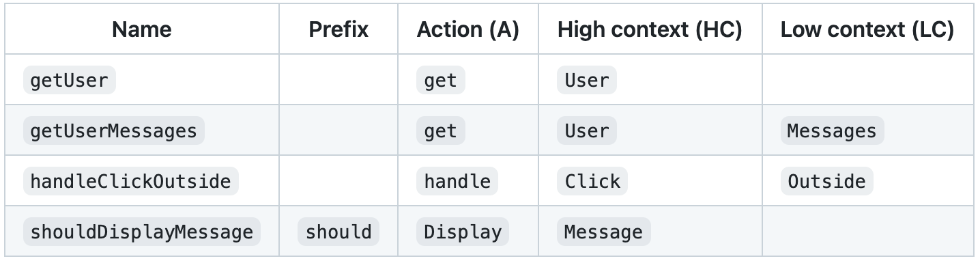Click handleClickOutside in the Name column
Image resolution: width=980 pixels, height=261 pixels.
click(131, 181)
